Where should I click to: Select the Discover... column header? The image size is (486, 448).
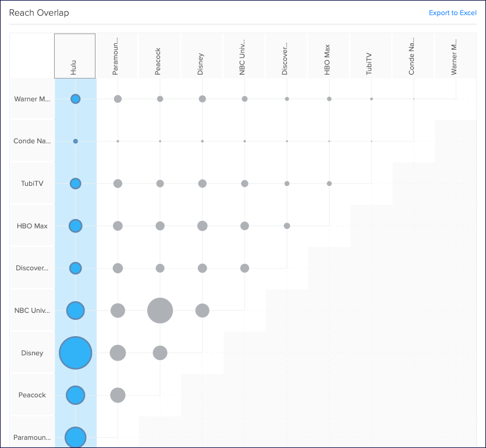click(x=286, y=56)
